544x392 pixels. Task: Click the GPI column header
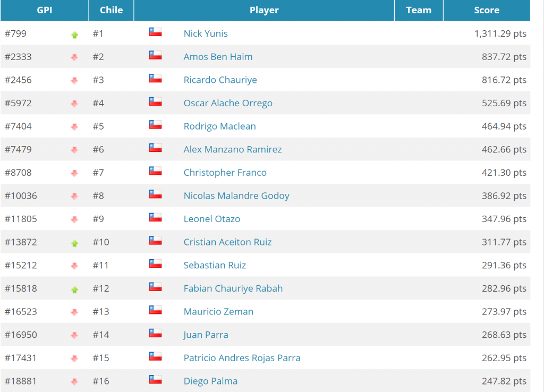45,11
